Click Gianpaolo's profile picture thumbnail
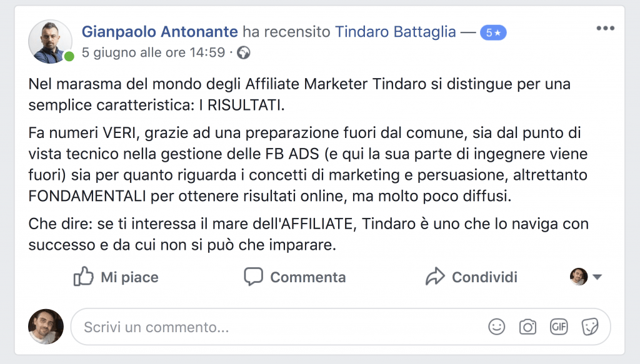The width and height of the screenshot is (640, 364). (x=50, y=42)
